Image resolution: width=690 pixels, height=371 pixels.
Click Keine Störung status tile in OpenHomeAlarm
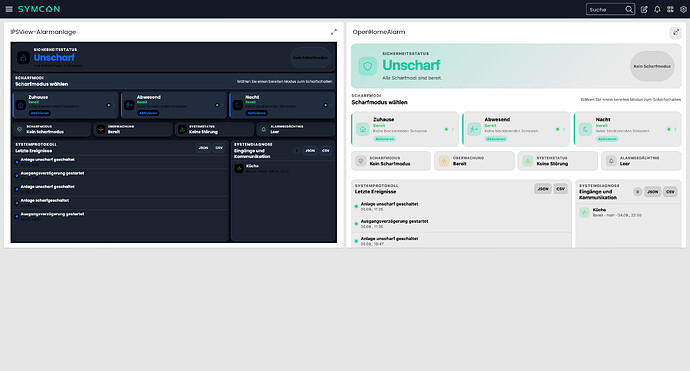coord(558,161)
